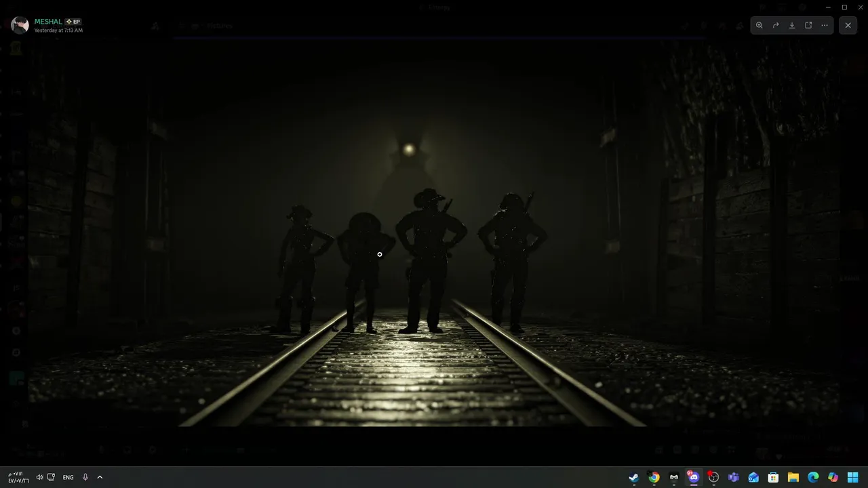This screenshot has width=868, height=488.
Task: Download the image with the download icon
Action: (792, 25)
